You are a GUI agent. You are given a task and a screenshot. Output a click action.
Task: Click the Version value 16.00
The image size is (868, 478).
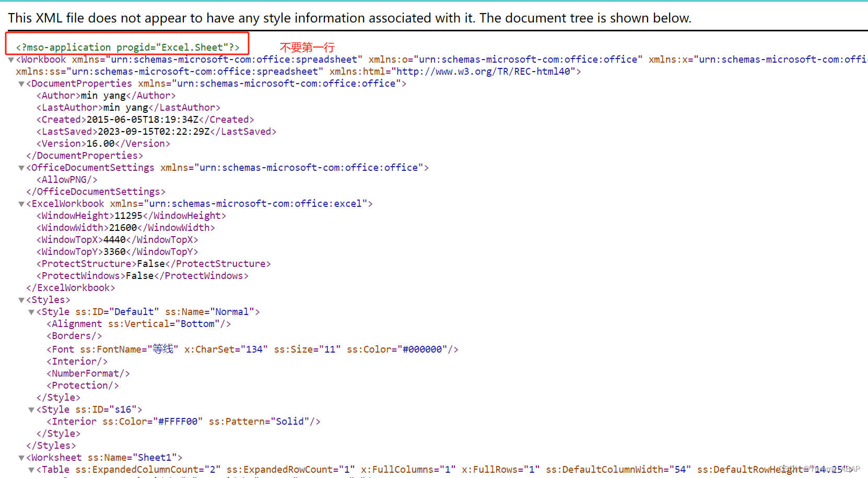(101, 143)
